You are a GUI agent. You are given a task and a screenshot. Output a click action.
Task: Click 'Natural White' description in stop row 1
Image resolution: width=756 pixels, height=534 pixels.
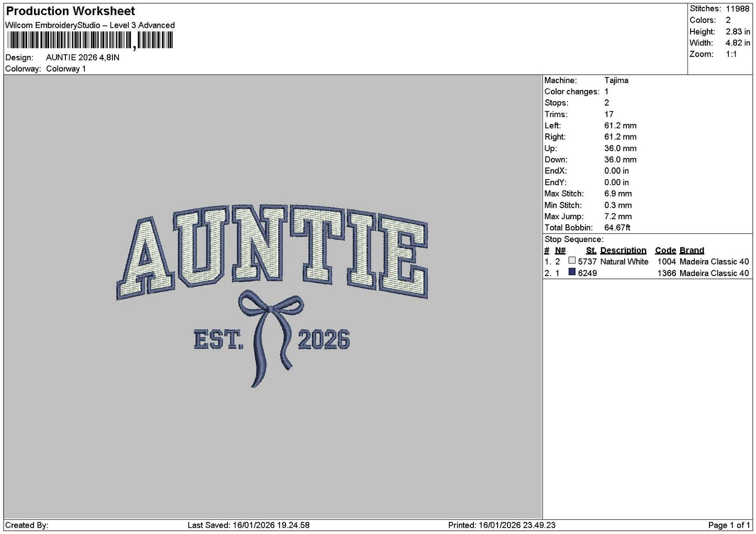pos(624,262)
